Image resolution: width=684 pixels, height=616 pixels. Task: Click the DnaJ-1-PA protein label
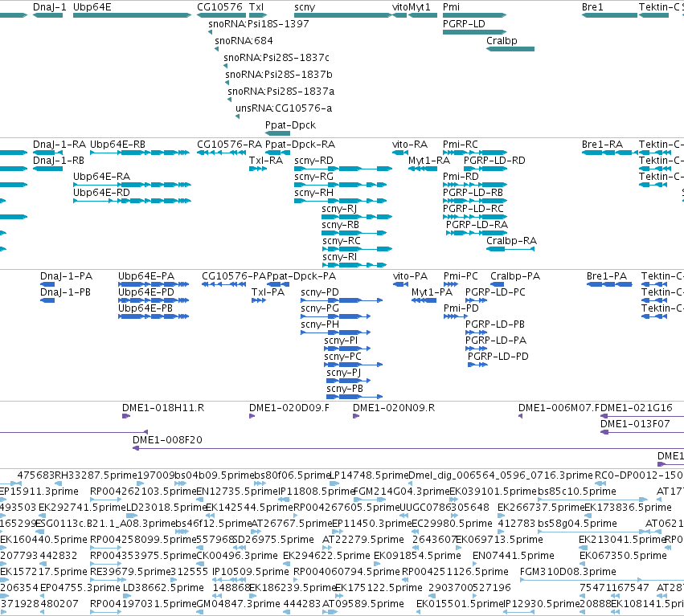[66, 276]
